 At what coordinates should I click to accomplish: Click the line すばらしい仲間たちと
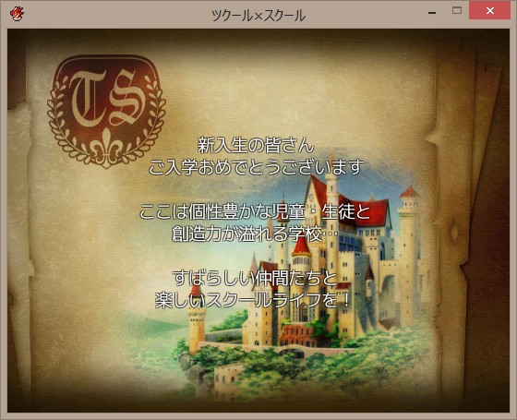pos(255,278)
